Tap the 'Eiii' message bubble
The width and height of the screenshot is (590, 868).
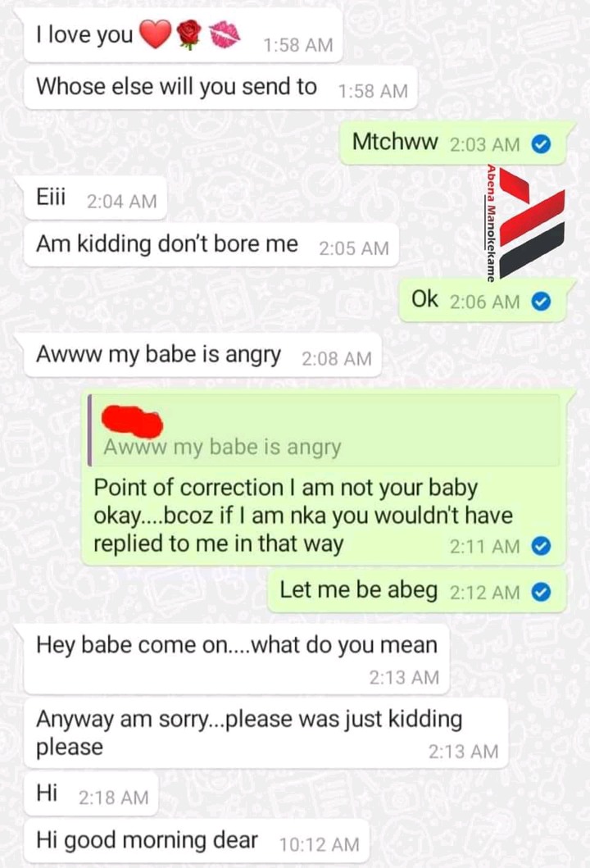pyautogui.click(x=94, y=198)
